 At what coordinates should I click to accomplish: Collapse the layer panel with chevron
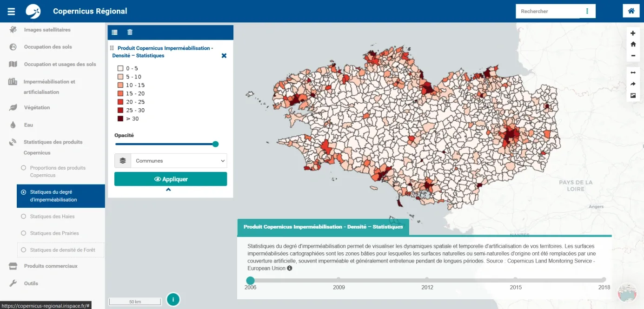(168, 190)
